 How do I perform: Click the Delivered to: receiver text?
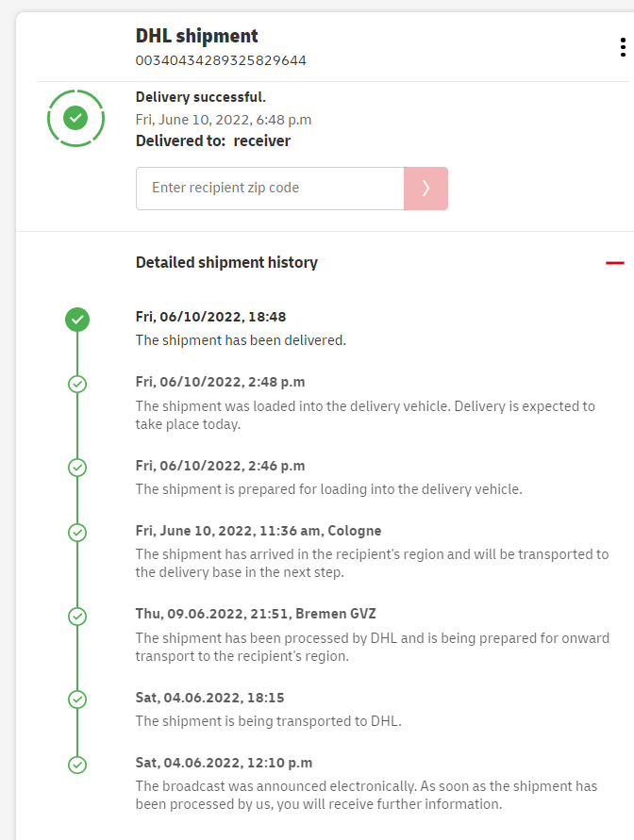(x=213, y=141)
